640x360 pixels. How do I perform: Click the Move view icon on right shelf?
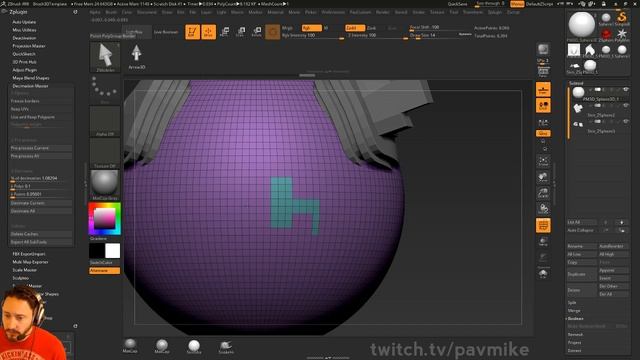[x=543, y=178]
